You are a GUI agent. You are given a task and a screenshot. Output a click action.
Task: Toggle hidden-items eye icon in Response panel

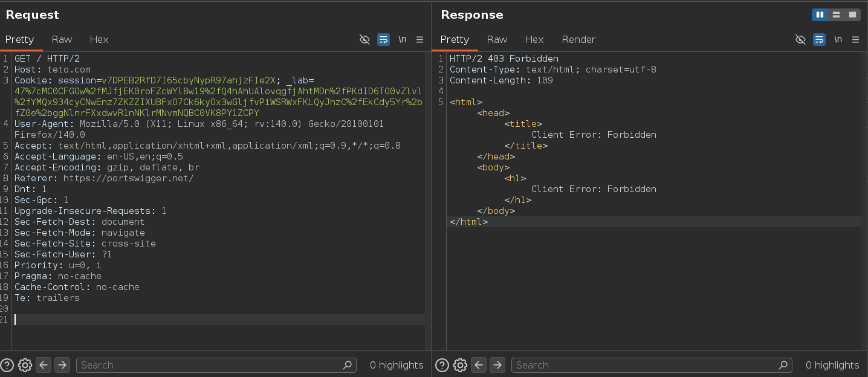coord(800,39)
